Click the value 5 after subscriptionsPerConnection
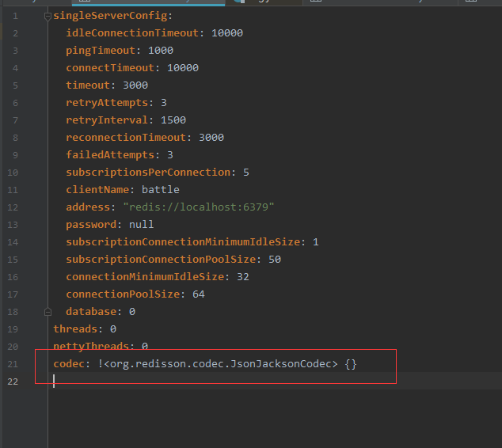Viewport: 502px width, 448px height. coord(246,173)
